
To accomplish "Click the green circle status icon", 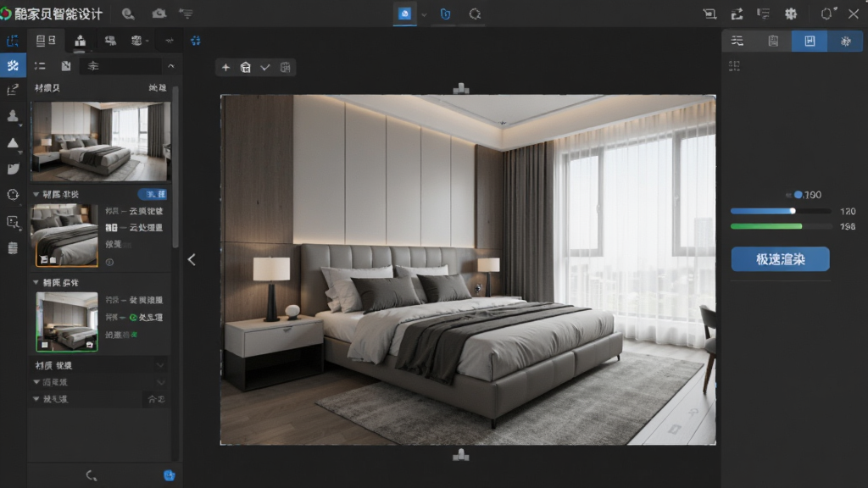I will (133, 318).
